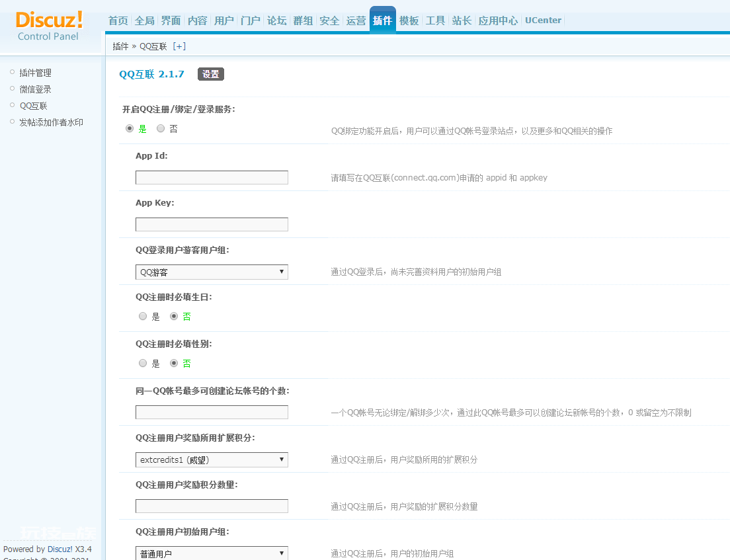The height and width of the screenshot is (560, 730).
Task: Open the 群组 top menu
Action: coord(303,20)
